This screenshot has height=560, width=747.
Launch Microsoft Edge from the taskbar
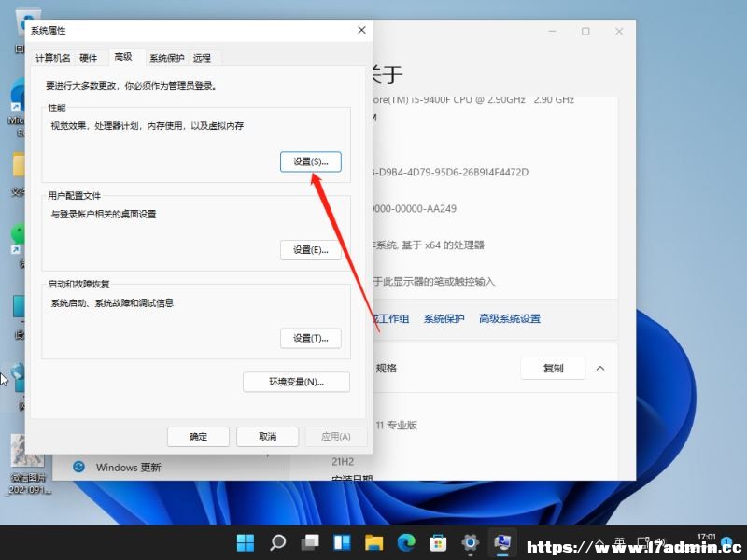406,542
